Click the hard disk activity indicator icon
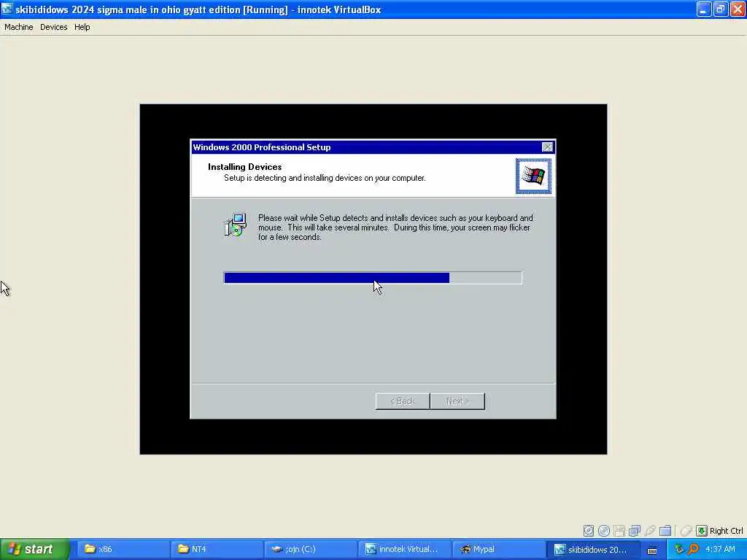This screenshot has height=560, width=747. [589, 531]
